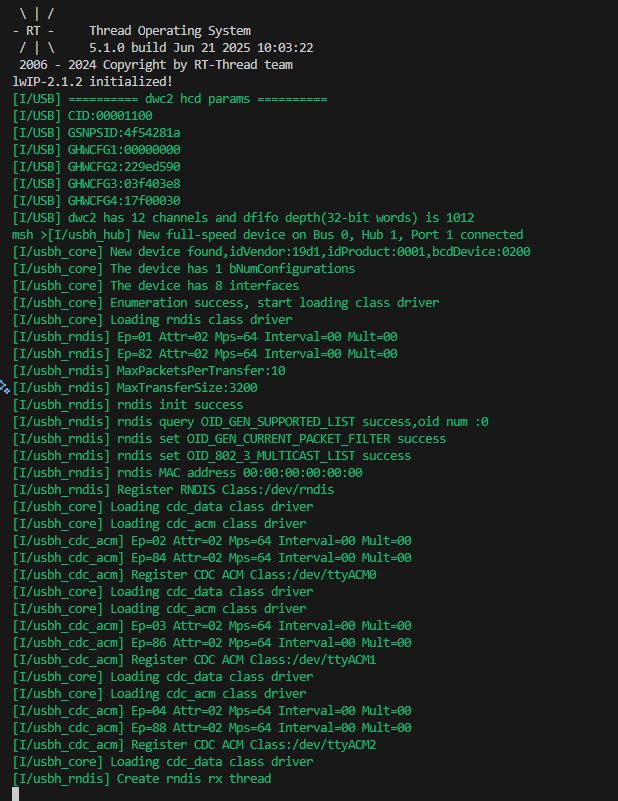Click the rndis MAC address 00:00:00:00:00:00
Image resolution: width=618 pixels, height=801 pixels.
pyautogui.click(x=240, y=472)
